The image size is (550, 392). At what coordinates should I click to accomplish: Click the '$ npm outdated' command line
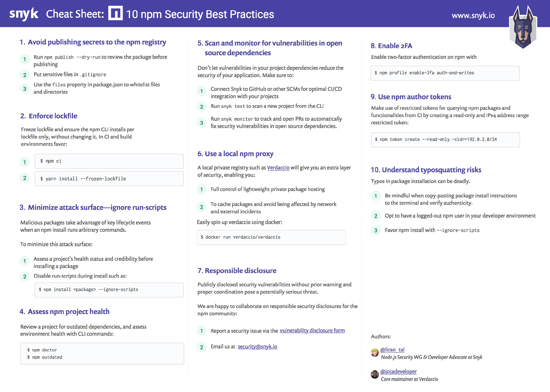[x=45, y=357]
